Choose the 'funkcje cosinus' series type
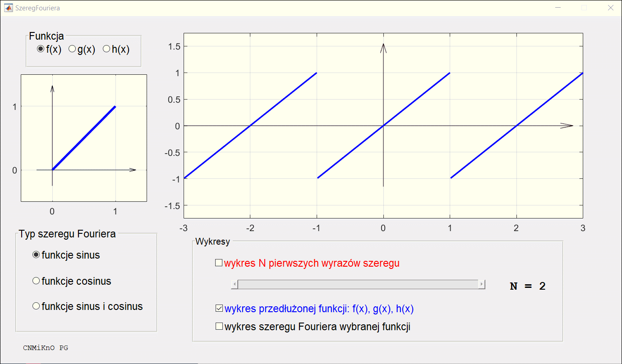Image resolution: width=622 pixels, height=364 pixels. (37, 281)
